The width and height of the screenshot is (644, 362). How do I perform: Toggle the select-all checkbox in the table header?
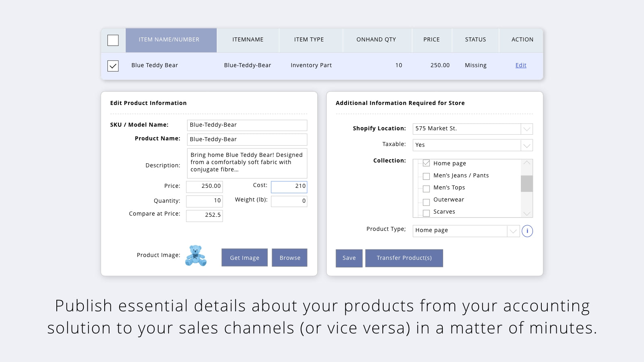click(x=113, y=40)
